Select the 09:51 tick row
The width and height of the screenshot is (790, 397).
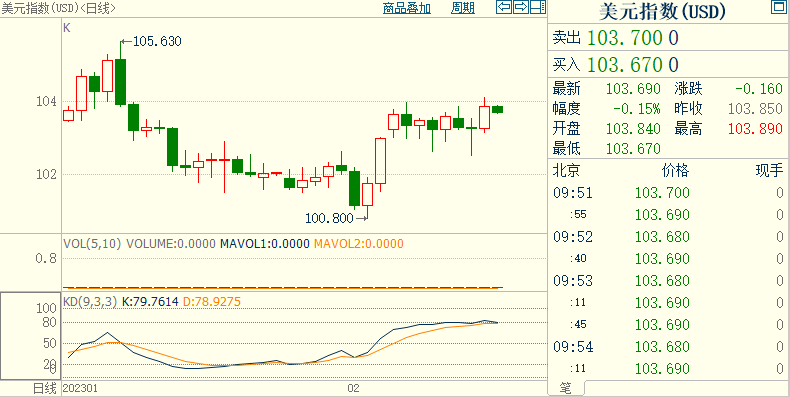tap(668, 192)
